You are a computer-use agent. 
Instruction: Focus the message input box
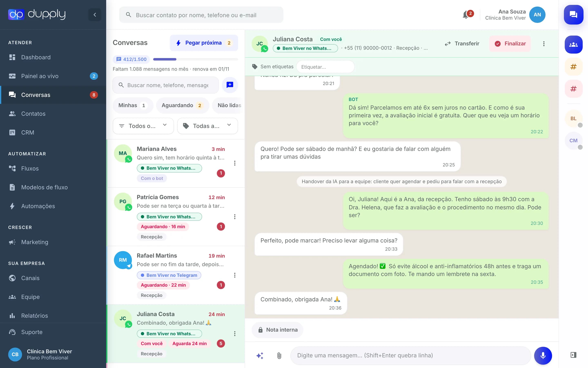click(411, 356)
